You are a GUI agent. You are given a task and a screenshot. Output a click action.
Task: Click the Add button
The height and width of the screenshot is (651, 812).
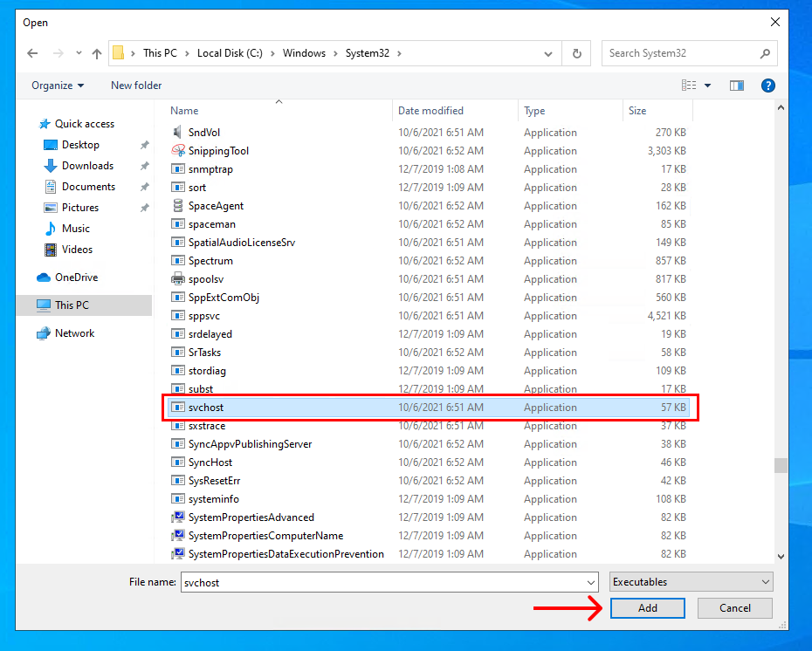(x=647, y=607)
